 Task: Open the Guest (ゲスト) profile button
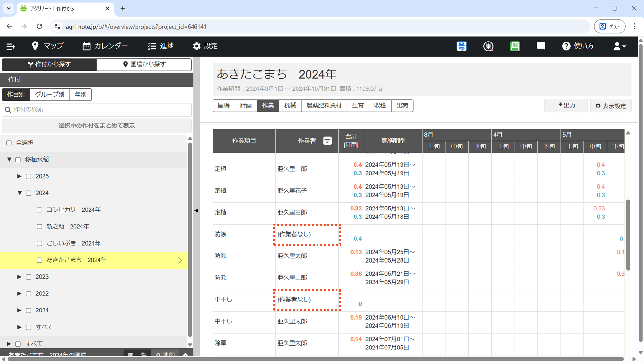point(610,26)
